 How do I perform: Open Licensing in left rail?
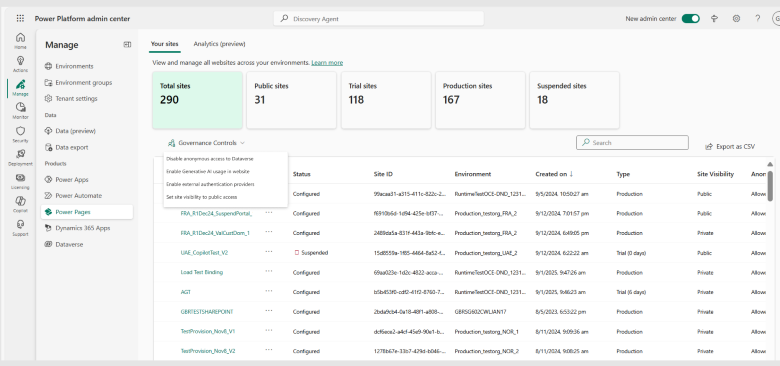tap(20, 181)
